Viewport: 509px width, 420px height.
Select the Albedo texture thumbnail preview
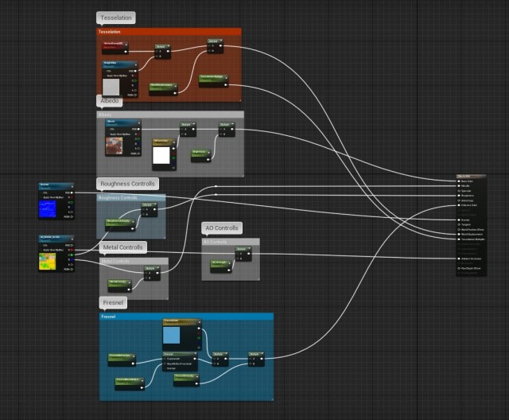[x=115, y=146]
